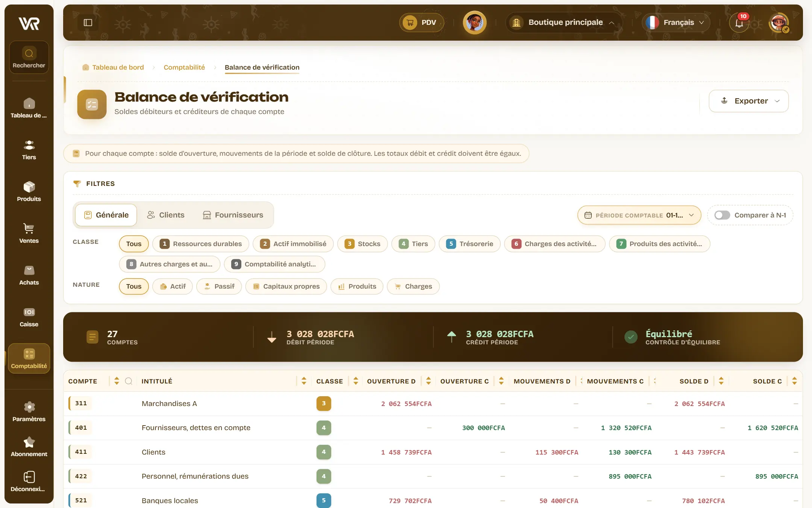Toggle the Comparer à N-1 switch
Viewport: 812px width, 508px height.
tap(722, 215)
